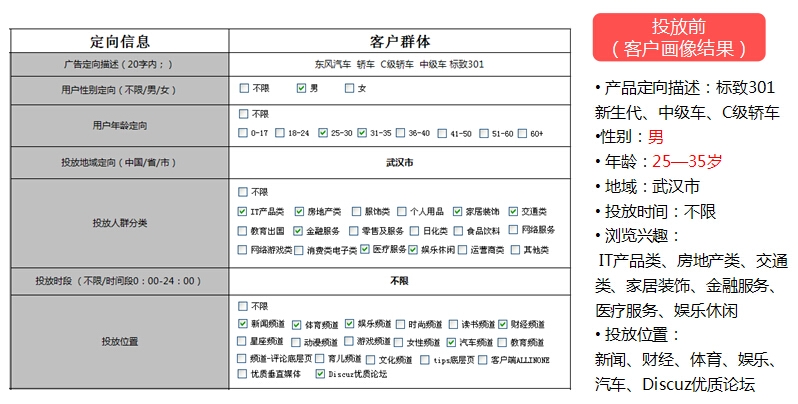
Task: Check the 女 gender checkbox
Action: tap(349, 88)
